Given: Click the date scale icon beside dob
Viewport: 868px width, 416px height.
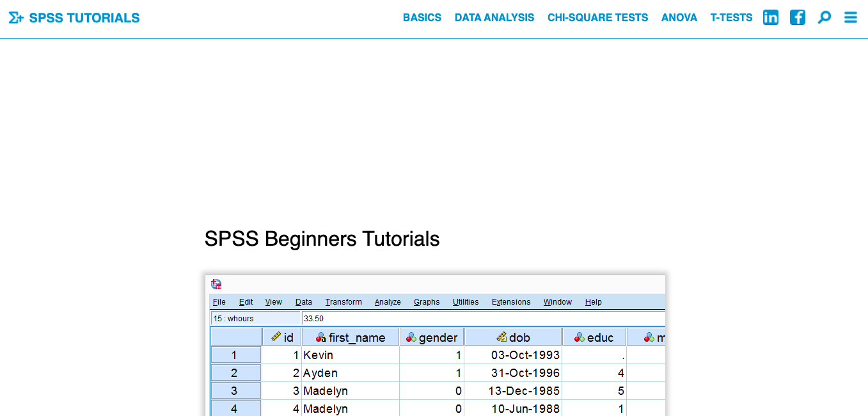Looking at the screenshot, I should click(x=501, y=337).
